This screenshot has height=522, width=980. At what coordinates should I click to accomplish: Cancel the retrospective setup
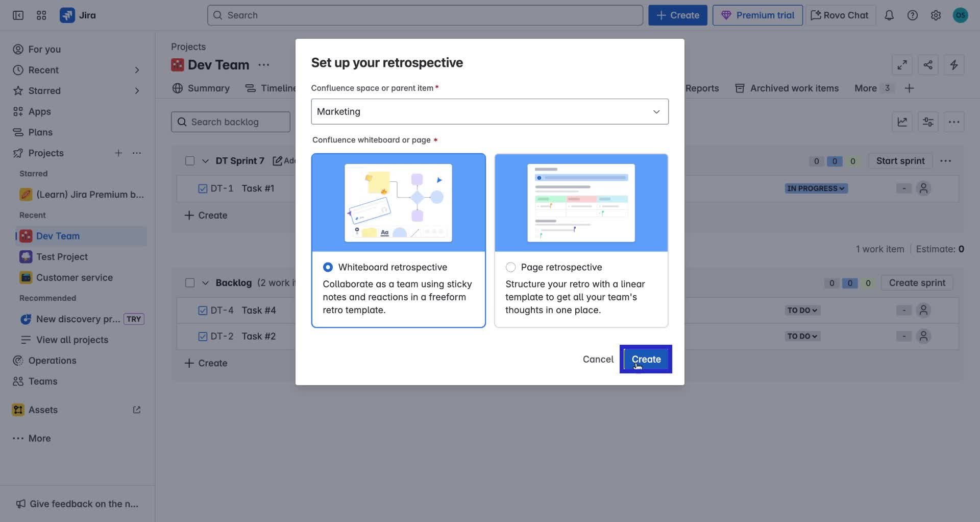point(598,359)
